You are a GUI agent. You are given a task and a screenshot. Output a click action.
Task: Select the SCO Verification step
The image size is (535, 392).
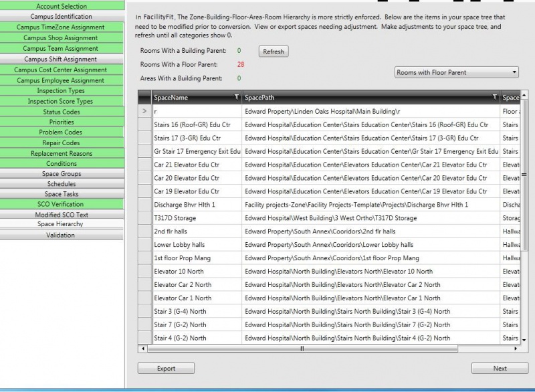tap(62, 204)
